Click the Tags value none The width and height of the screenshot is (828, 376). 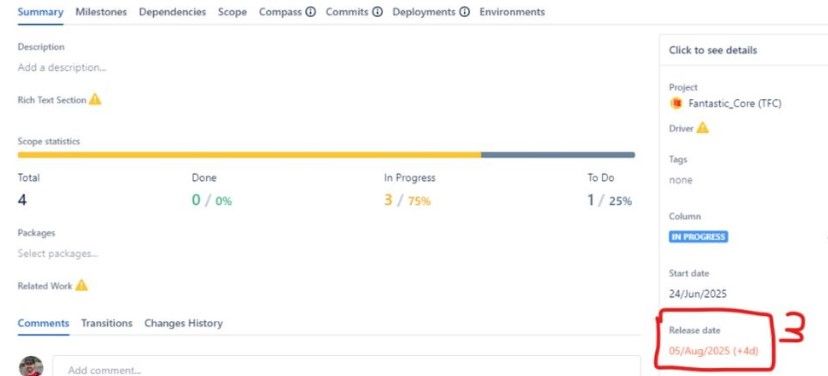[x=681, y=180]
